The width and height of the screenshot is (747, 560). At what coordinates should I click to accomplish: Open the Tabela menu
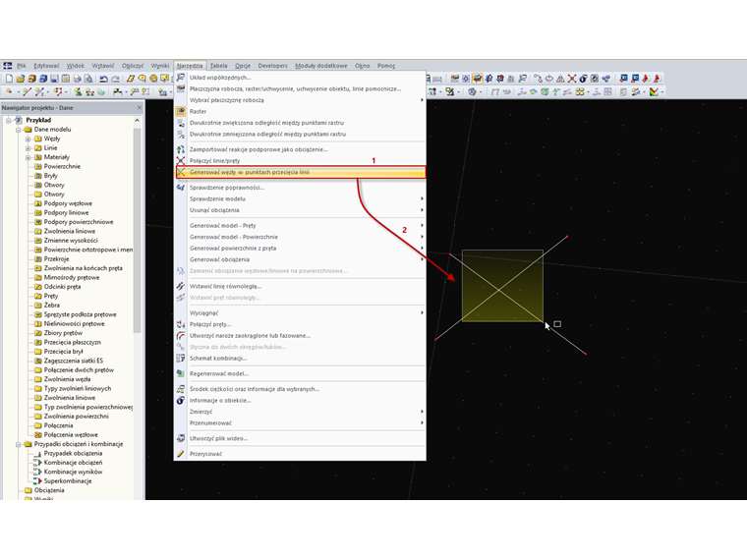pos(218,66)
